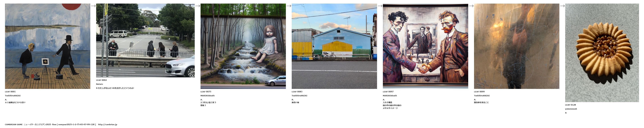
Task: Open the LEAF 0075 forest mural image
Action: click(x=243, y=46)
